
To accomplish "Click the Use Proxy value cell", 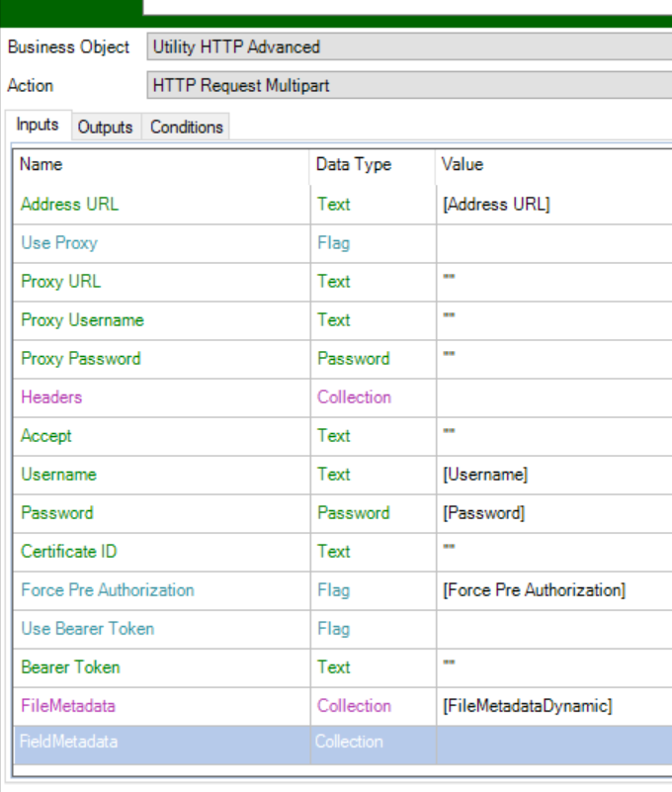I will click(x=553, y=243).
